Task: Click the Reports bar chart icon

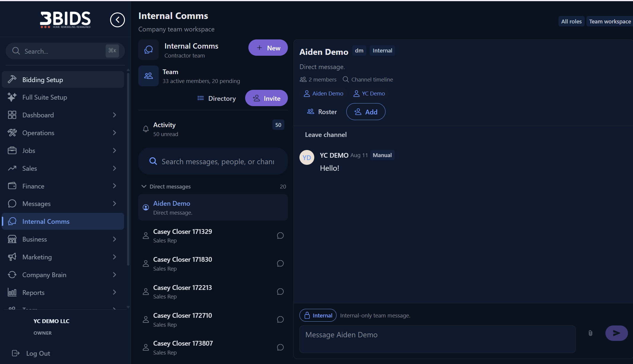Action: click(x=12, y=292)
